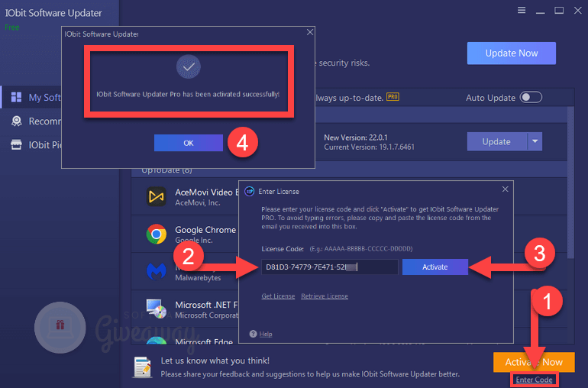Click the Recommend ribbon badge icon
The width and height of the screenshot is (588, 388).
tap(16, 121)
